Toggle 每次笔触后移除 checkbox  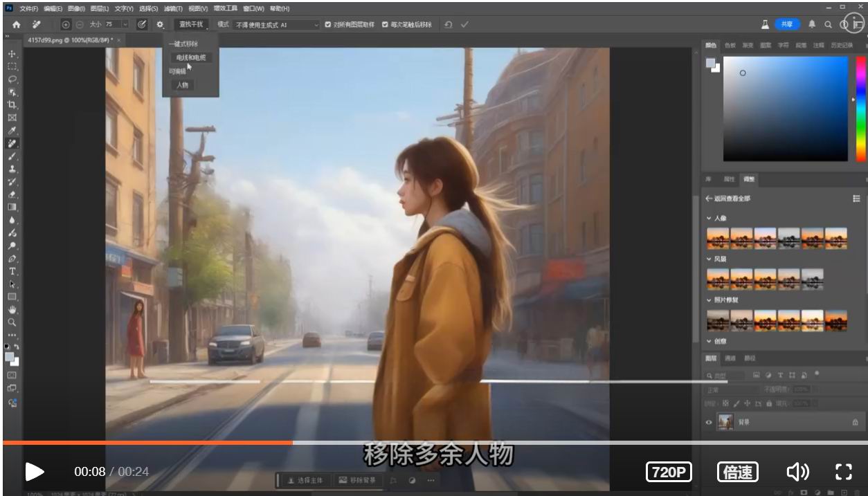coord(385,24)
